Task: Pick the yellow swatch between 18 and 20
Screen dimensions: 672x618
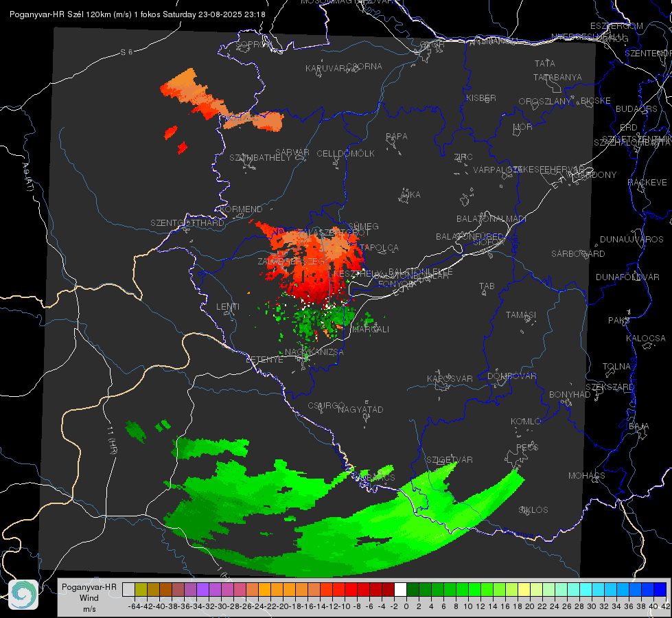Action: tap(524, 590)
